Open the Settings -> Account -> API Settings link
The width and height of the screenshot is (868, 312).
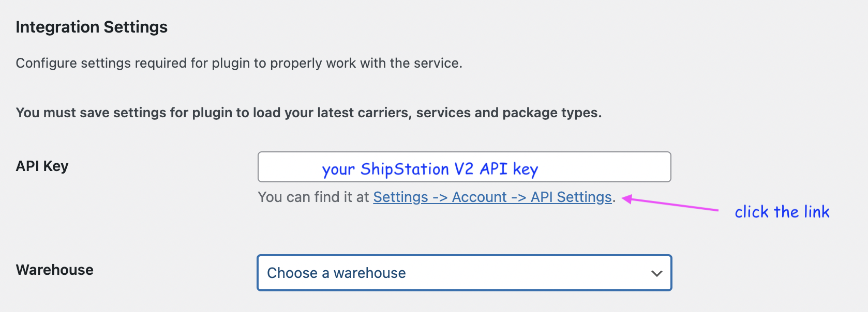click(x=490, y=197)
